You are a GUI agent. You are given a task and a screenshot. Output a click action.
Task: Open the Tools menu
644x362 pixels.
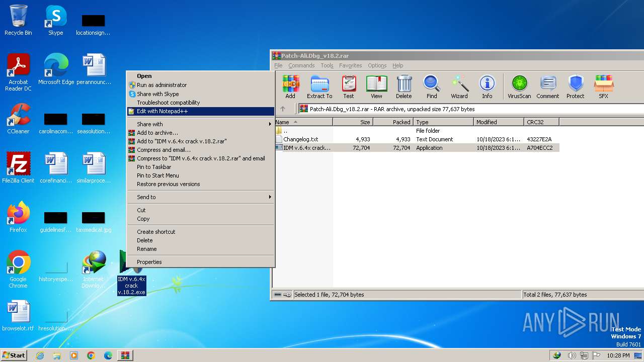[327, 65]
